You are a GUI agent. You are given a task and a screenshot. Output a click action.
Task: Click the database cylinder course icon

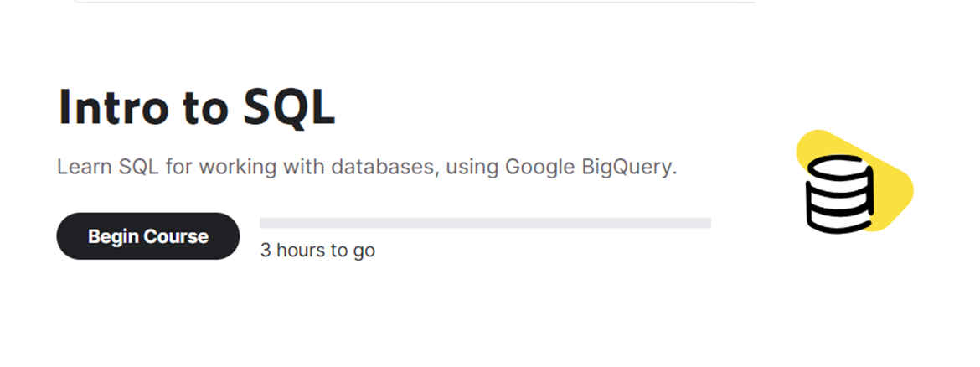click(x=839, y=194)
